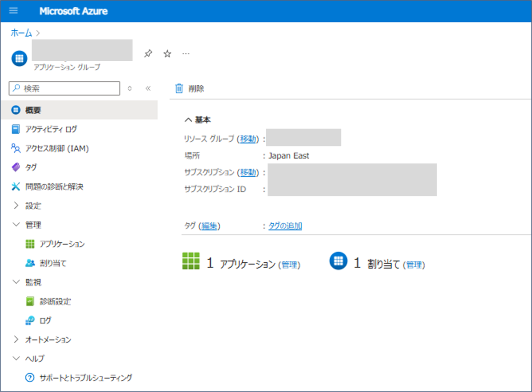
Task: Click the 場所 label
Action: point(191,156)
